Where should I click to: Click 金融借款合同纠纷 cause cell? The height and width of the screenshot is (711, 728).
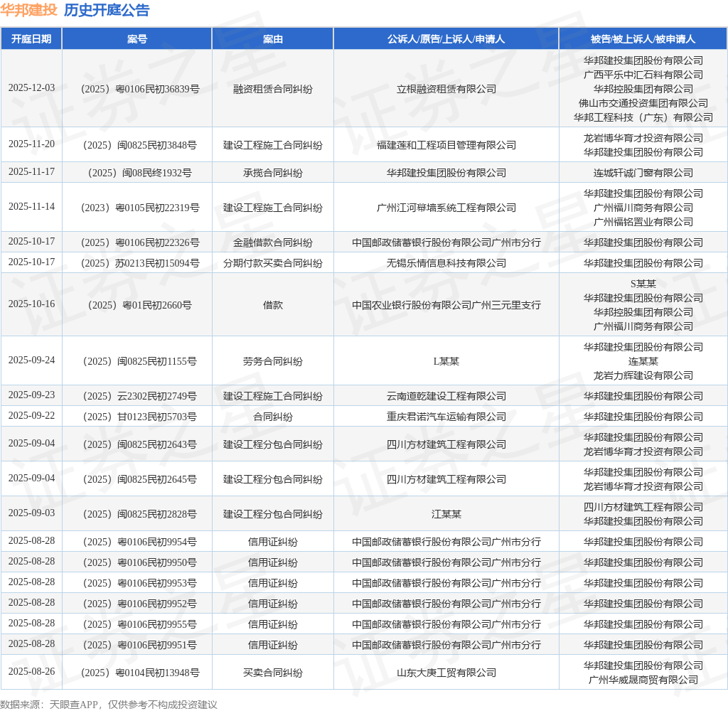pyautogui.click(x=272, y=242)
